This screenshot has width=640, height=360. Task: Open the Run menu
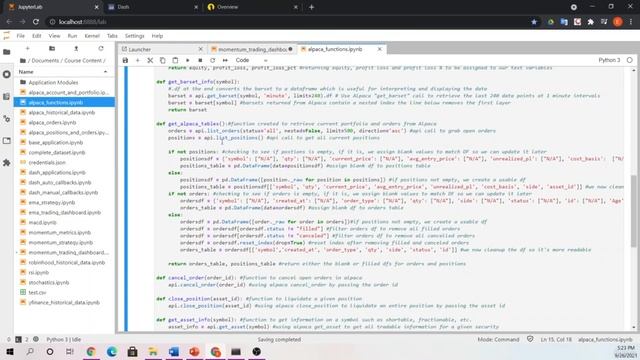pyautogui.click(x=72, y=36)
